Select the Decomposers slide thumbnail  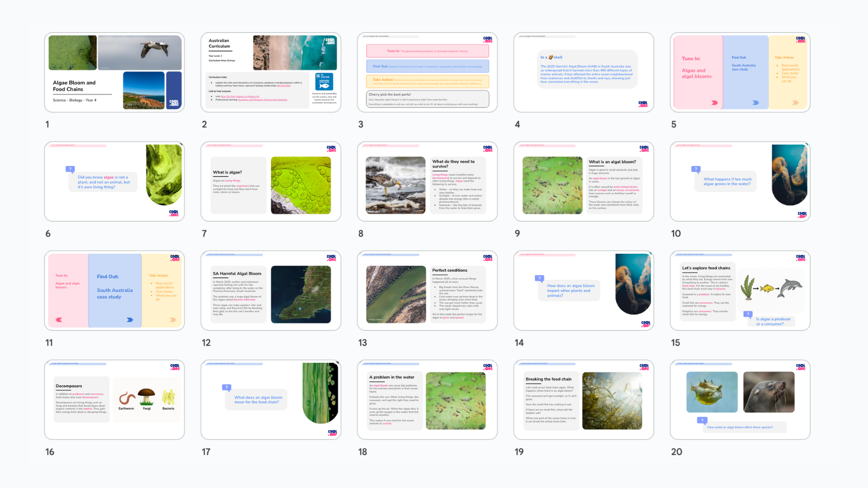[114, 400]
